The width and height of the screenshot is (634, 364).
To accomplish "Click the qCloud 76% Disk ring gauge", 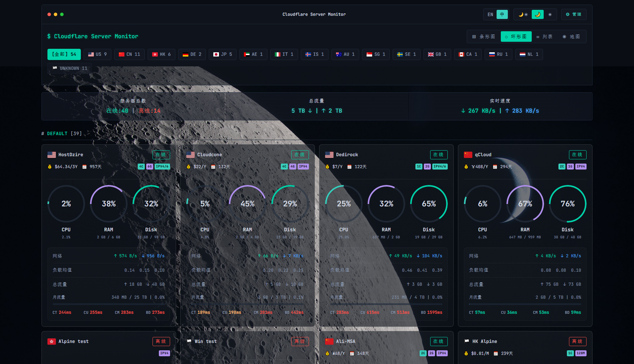I will [568, 204].
